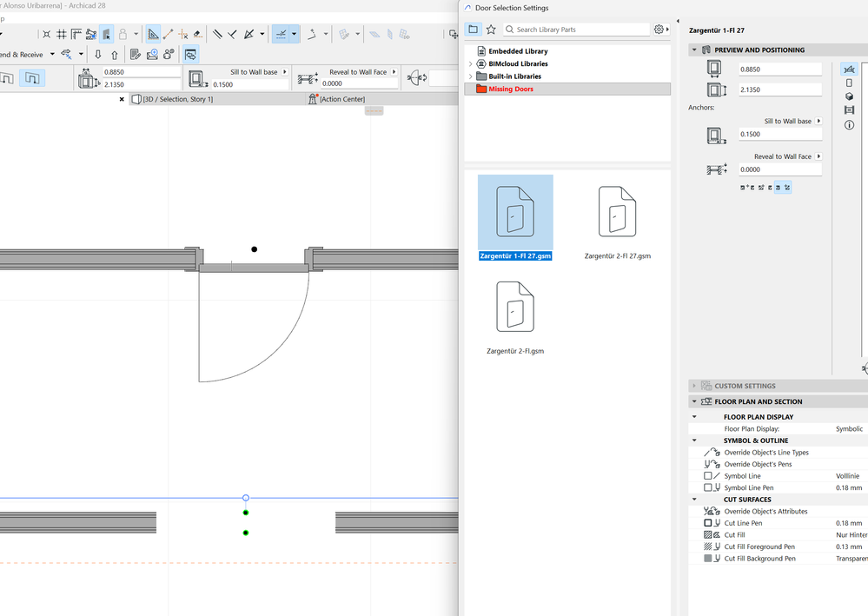Show Favorites with the star icon
868x616 pixels.
[491, 30]
